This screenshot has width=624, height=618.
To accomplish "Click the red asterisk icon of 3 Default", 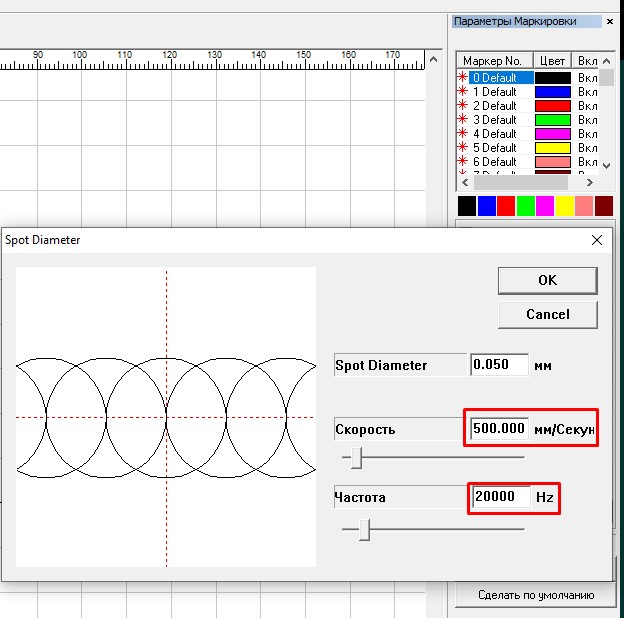I will point(462,119).
